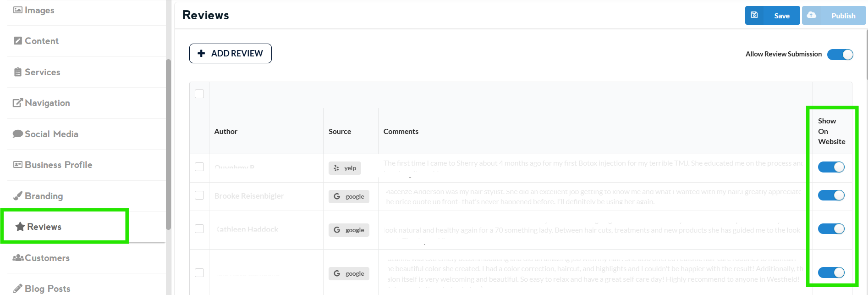
Task: Click the Content edit icon
Action: point(18,41)
